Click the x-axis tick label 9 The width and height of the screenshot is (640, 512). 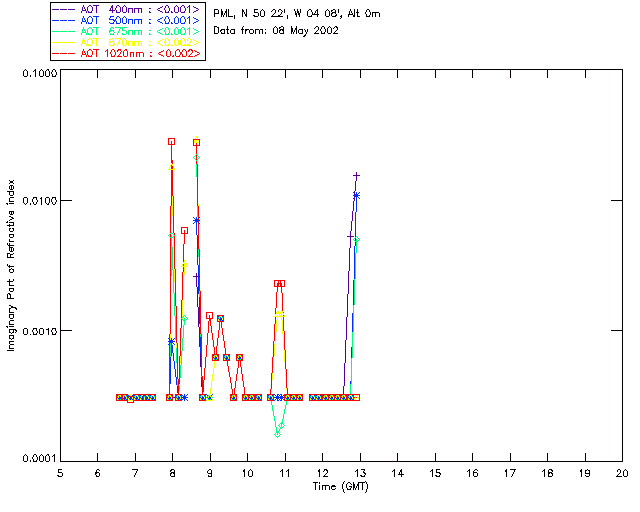tap(210, 473)
